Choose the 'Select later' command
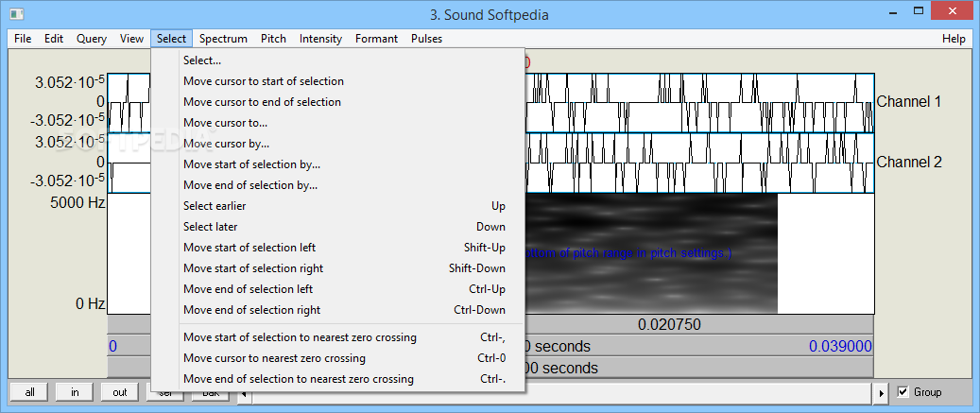The image size is (980, 413). click(337, 227)
